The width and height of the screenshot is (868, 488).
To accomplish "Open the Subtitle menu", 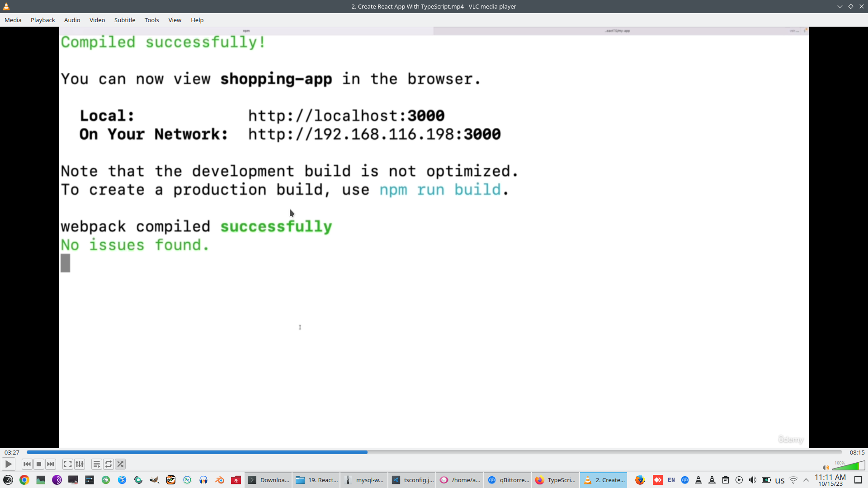I will [x=125, y=20].
